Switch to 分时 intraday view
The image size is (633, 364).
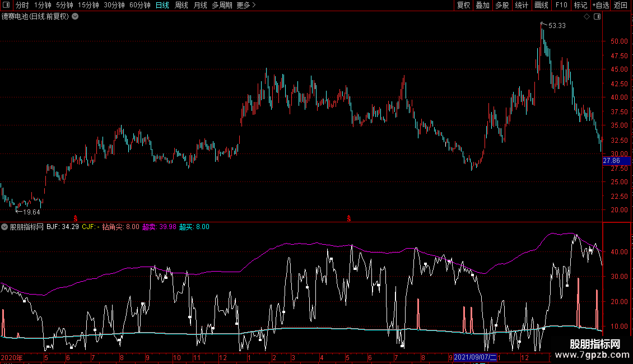22,5
